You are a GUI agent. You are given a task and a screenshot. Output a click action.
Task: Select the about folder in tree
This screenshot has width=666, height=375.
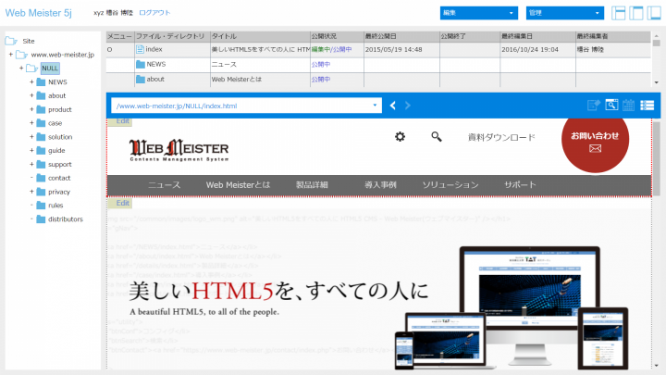pyautogui.click(x=56, y=96)
